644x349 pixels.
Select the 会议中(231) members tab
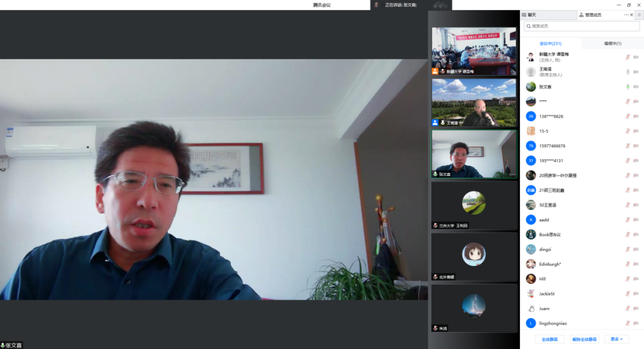(x=550, y=44)
